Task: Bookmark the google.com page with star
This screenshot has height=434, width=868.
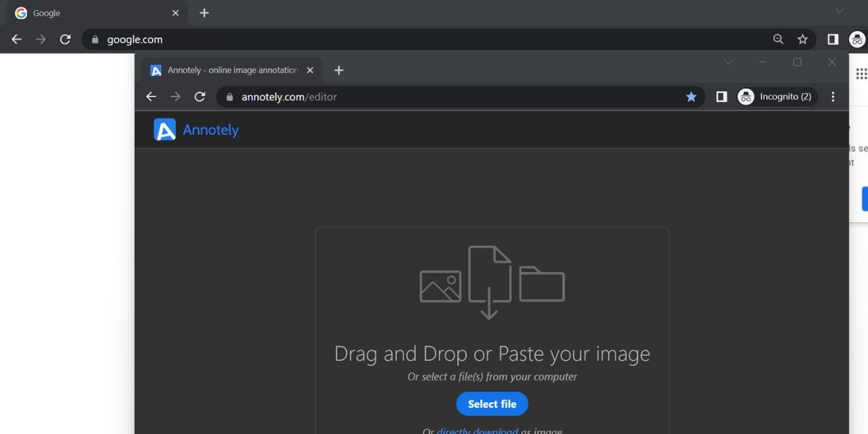Action: tap(802, 40)
